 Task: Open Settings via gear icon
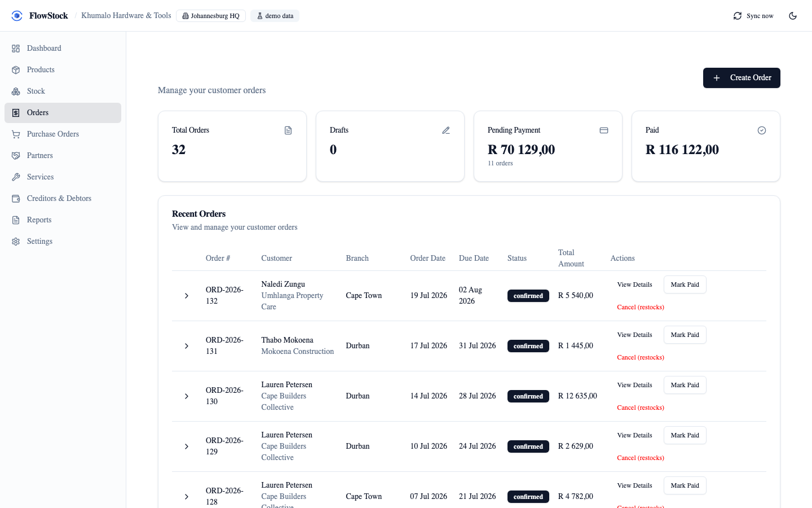(x=16, y=242)
